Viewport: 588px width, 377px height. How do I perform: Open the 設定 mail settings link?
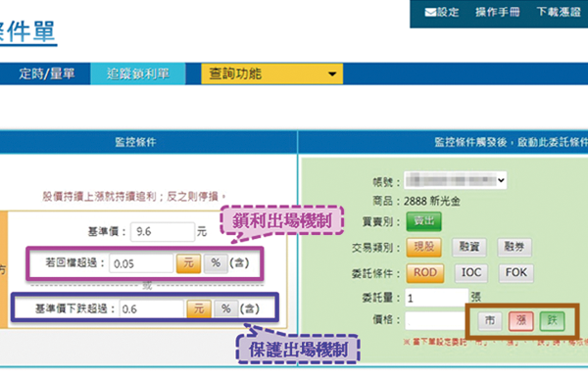pos(441,13)
